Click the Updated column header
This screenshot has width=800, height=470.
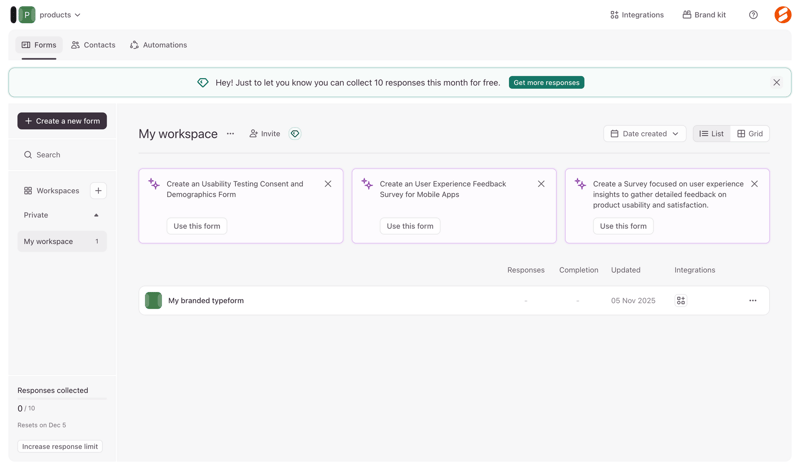(x=626, y=270)
